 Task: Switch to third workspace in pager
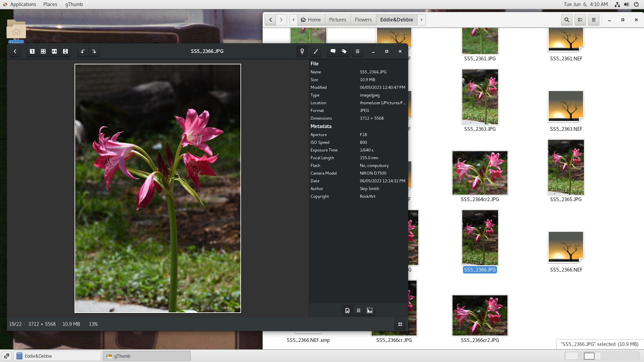(611, 356)
